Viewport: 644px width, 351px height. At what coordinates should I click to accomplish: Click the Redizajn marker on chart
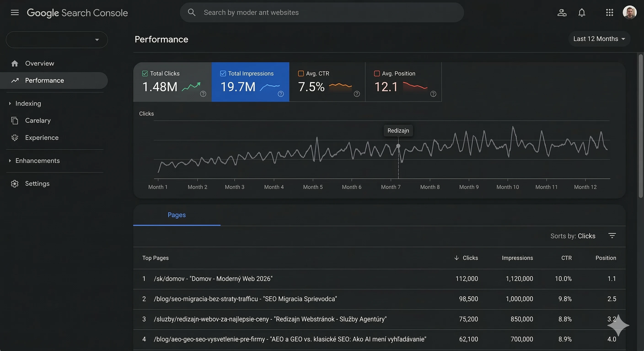tap(398, 146)
